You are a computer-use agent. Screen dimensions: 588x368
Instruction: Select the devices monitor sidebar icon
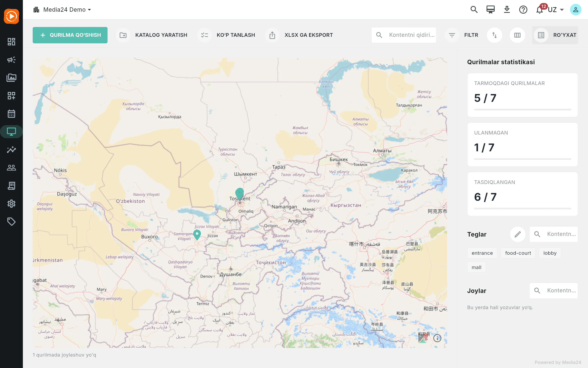[x=11, y=132]
